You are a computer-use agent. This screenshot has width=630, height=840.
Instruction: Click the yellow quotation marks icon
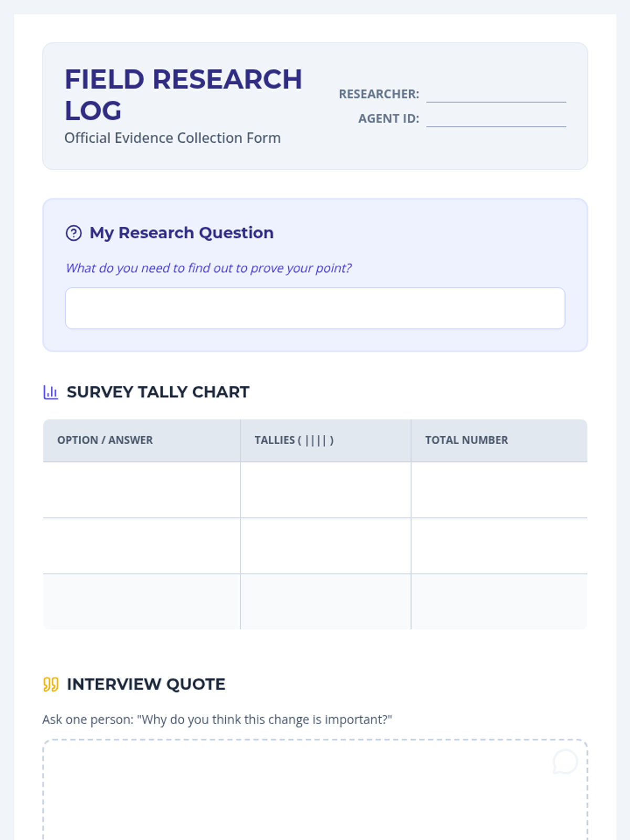50,685
